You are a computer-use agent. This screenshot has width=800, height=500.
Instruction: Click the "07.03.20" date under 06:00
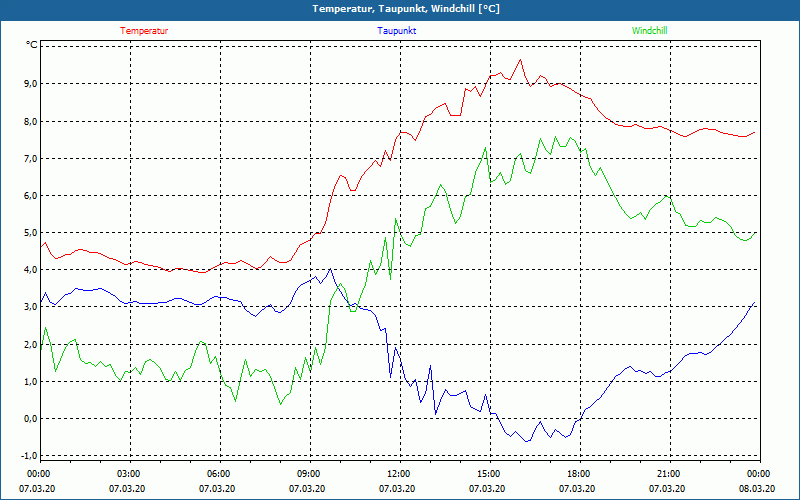(x=217, y=489)
